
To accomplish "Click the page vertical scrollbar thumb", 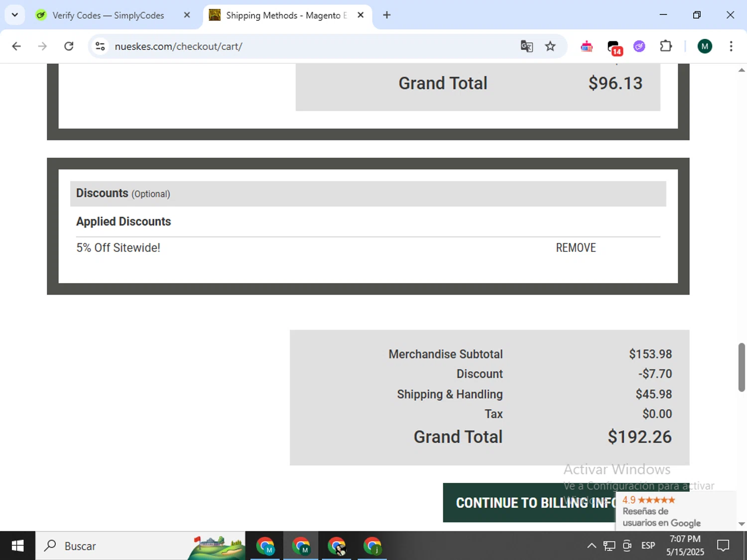I will click(742, 367).
